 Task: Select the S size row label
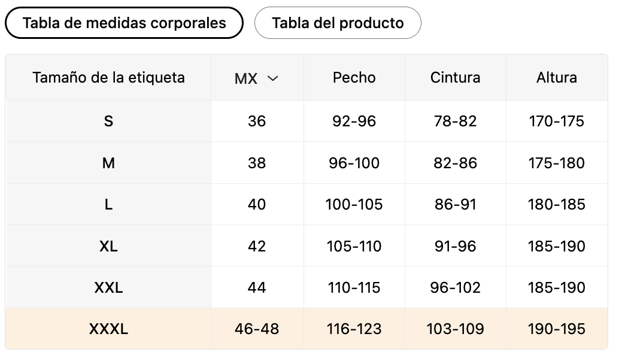(108, 121)
